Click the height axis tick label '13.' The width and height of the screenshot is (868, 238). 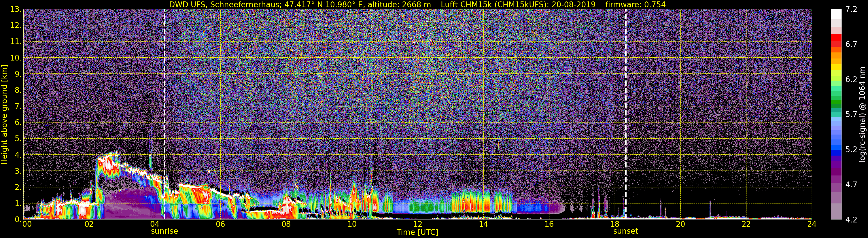[16, 9]
